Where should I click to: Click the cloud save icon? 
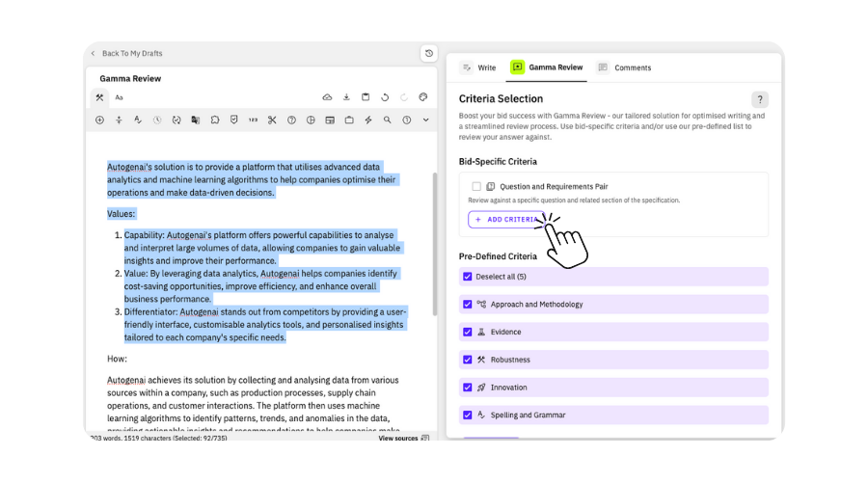pyautogui.click(x=327, y=97)
